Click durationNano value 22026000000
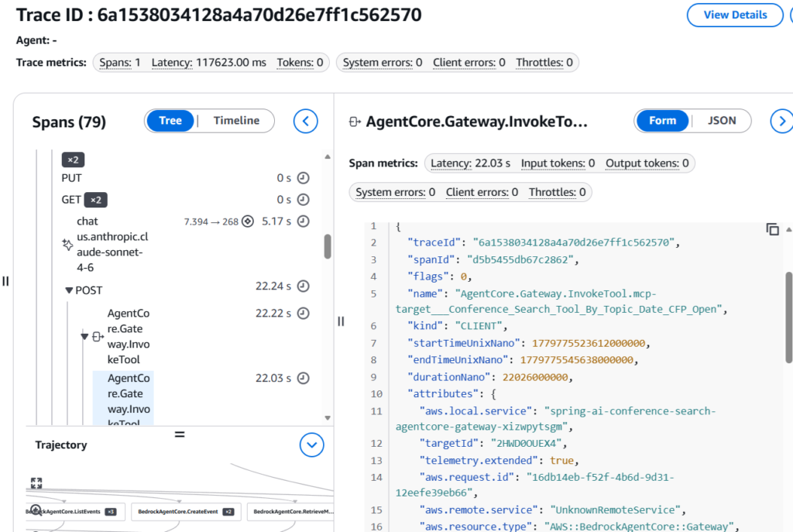 535,377
